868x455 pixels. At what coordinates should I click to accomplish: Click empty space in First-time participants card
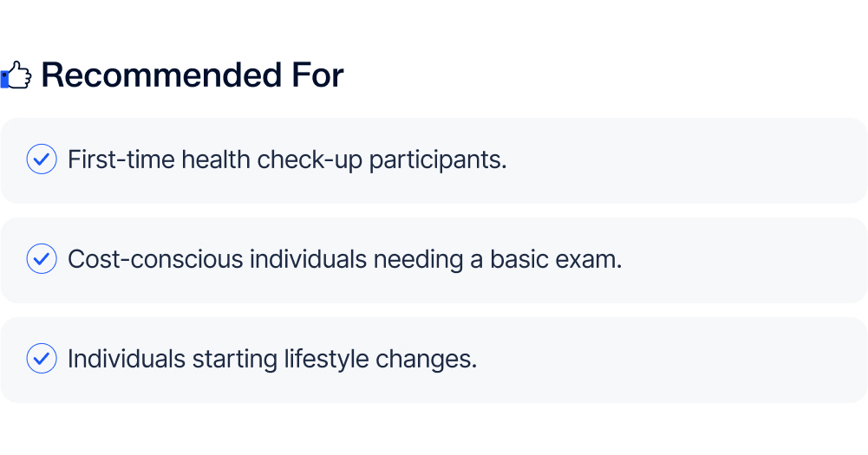(694, 160)
